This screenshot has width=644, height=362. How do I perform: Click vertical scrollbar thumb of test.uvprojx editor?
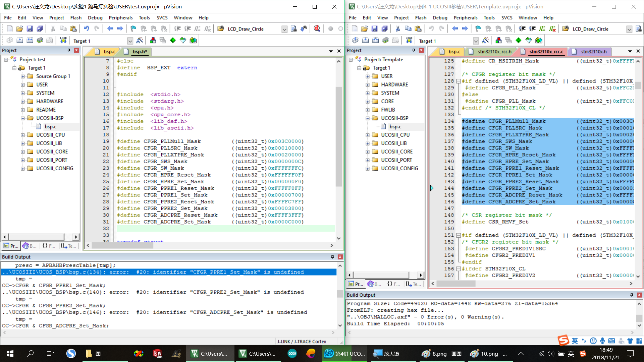click(x=339, y=137)
